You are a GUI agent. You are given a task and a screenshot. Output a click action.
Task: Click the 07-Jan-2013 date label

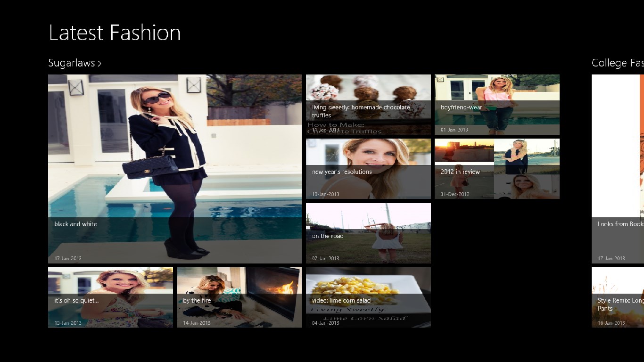click(325, 258)
